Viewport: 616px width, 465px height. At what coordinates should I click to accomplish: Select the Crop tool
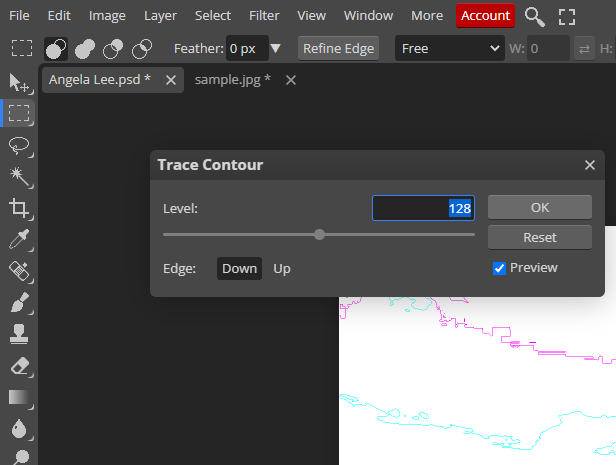click(18, 208)
